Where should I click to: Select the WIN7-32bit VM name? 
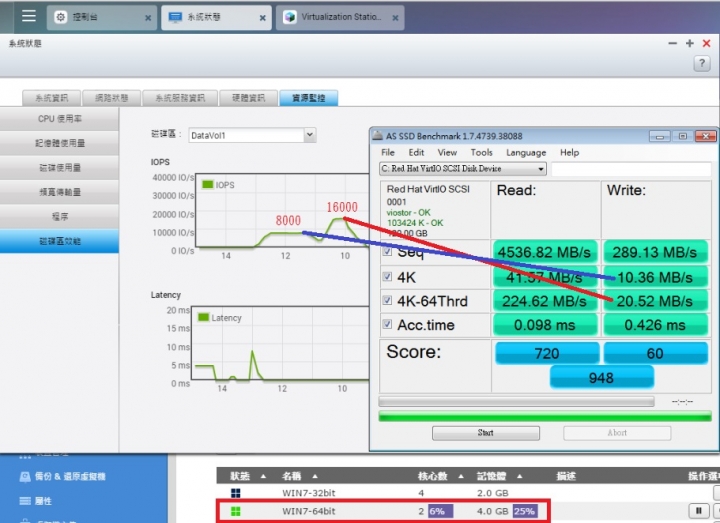(x=309, y=493)
